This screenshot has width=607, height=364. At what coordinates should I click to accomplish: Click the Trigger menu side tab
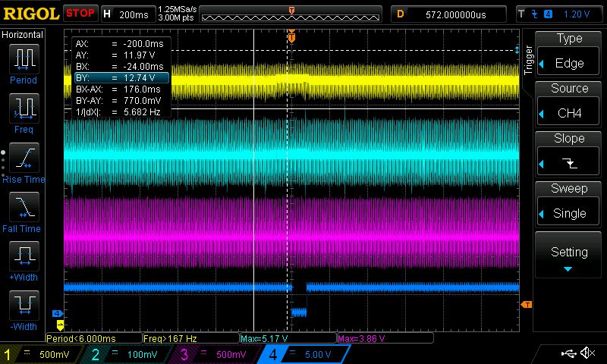click(528, 60)
